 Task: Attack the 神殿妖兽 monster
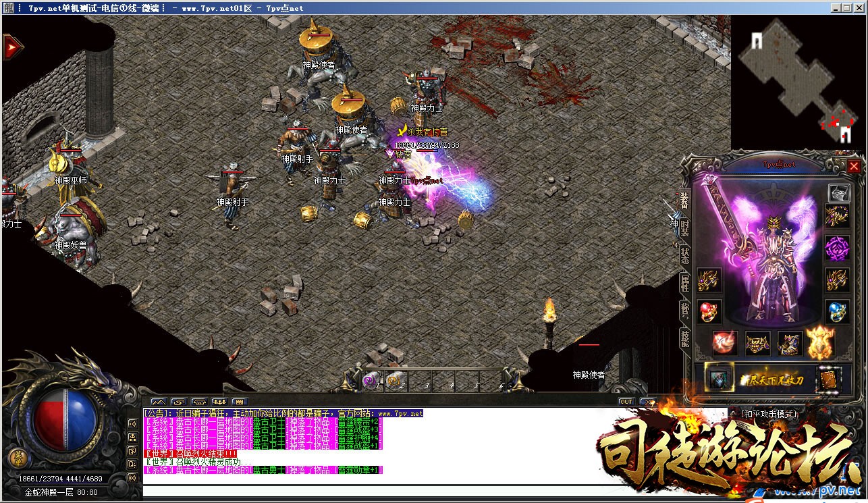tap(71, 233)
